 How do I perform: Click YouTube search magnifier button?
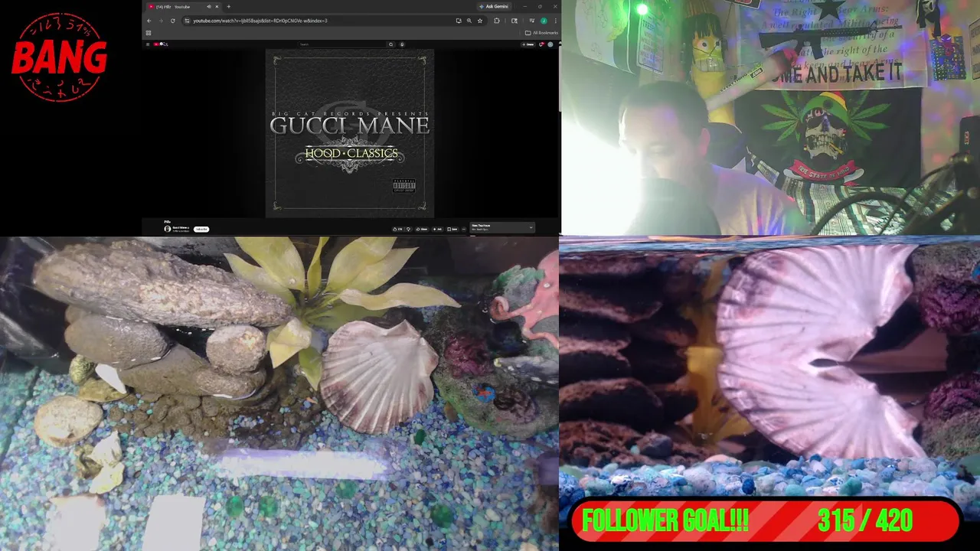point(390,44)
